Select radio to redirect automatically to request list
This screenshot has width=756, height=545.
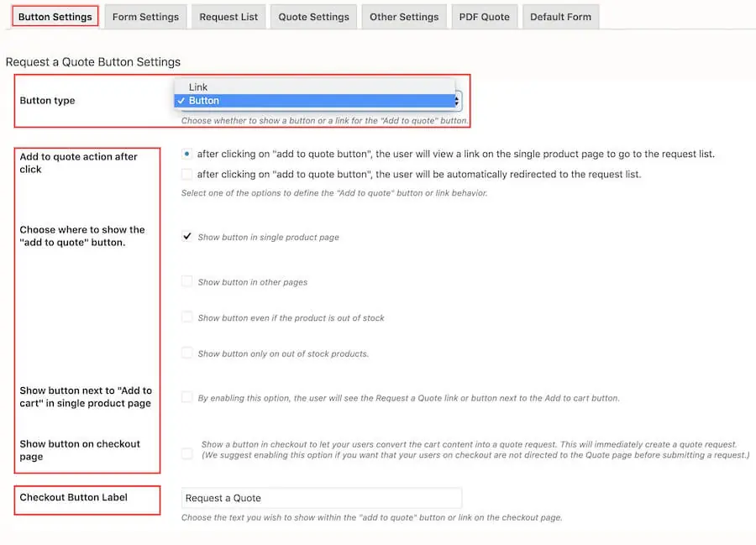pyautogui.click(x=186, y=174)
